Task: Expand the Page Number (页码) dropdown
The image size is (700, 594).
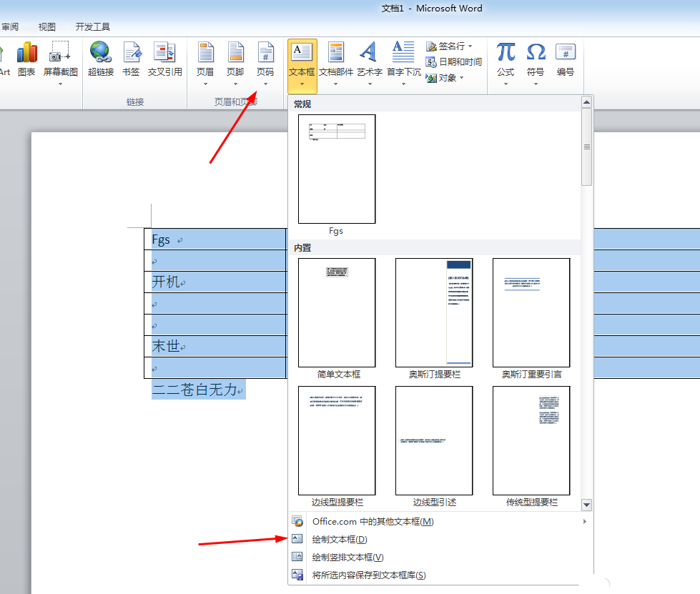Action: (265, 84)
